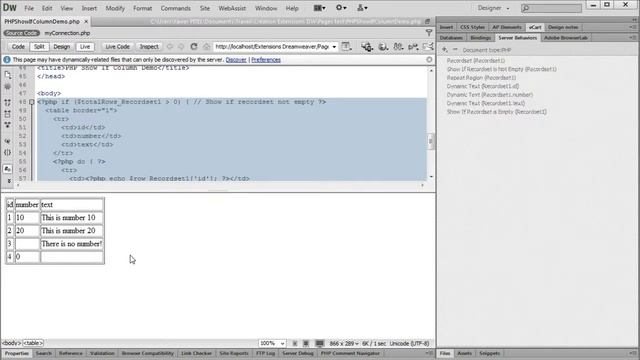Open the Designer workspace switcher
This screenshot has height=360, width=640.
[493, 8]
